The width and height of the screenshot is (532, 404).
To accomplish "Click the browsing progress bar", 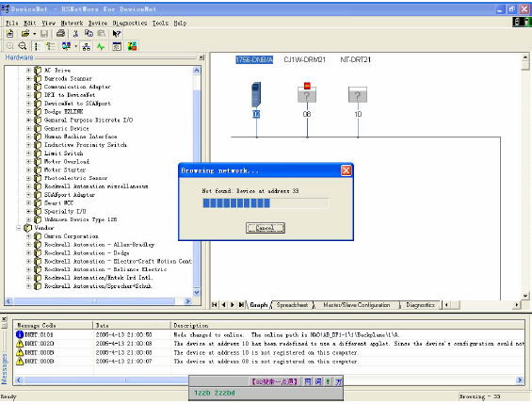I will [x=266, y=203].
